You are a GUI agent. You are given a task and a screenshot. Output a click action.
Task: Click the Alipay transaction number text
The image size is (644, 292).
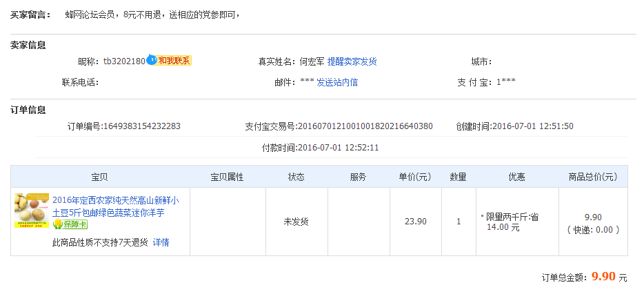[364, 126]
